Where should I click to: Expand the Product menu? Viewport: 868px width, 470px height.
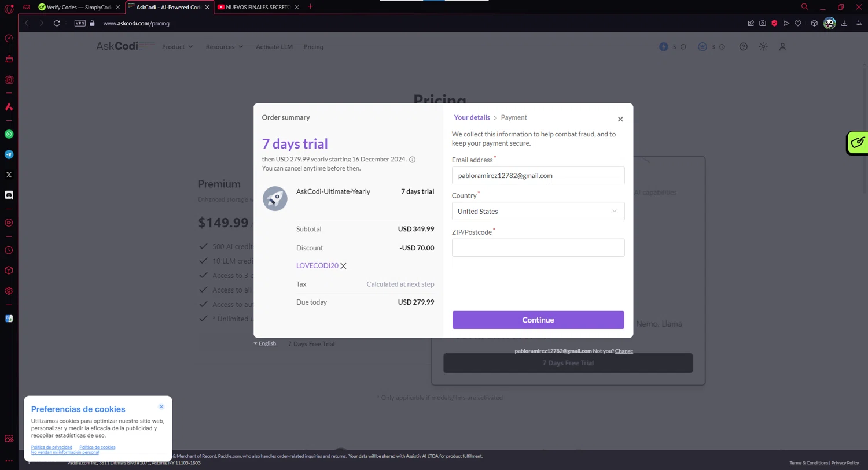coord(177,47)
